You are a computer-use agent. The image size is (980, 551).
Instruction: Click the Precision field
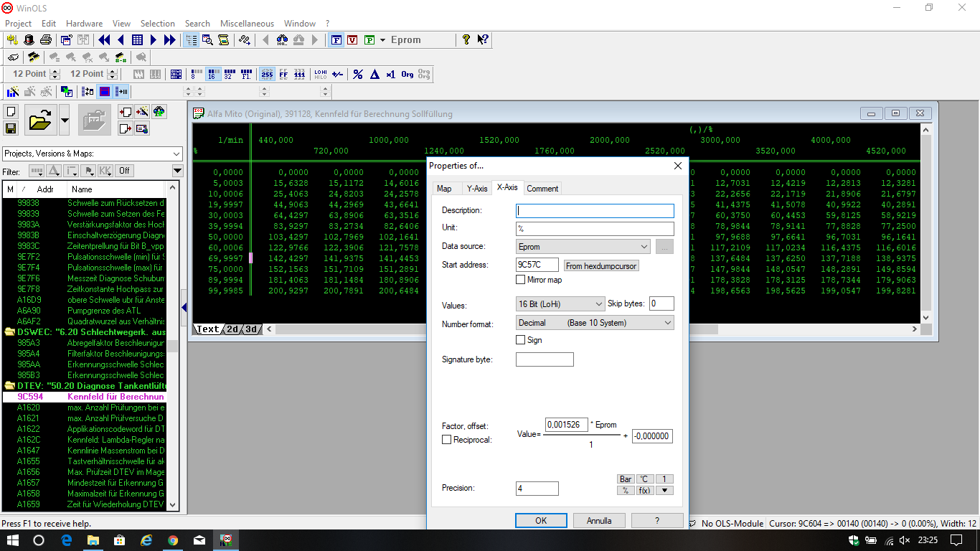tap(537, 489)
